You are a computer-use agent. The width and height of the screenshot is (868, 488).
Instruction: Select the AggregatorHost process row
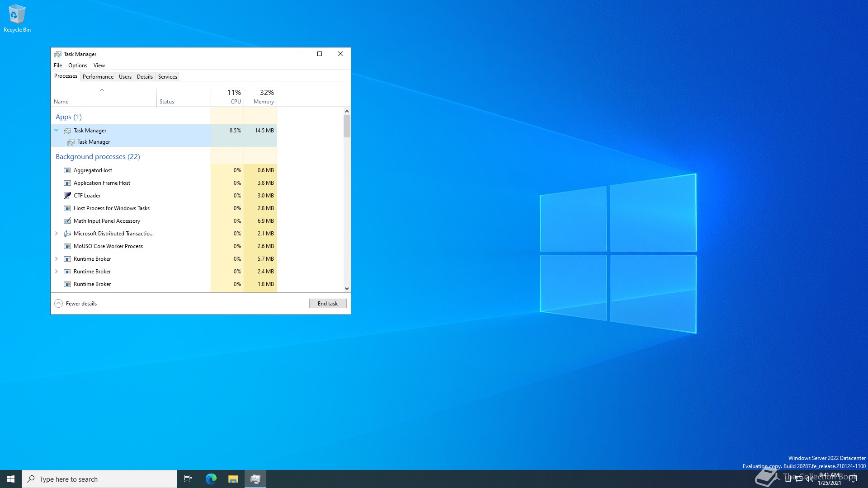[x=164, y=170]
